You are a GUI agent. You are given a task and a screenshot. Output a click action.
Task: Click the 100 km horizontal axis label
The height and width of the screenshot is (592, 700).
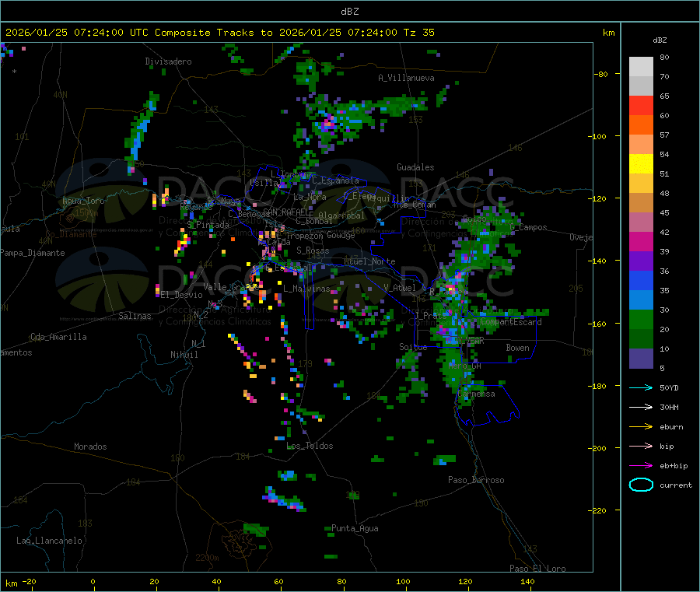tap(403, 581)
